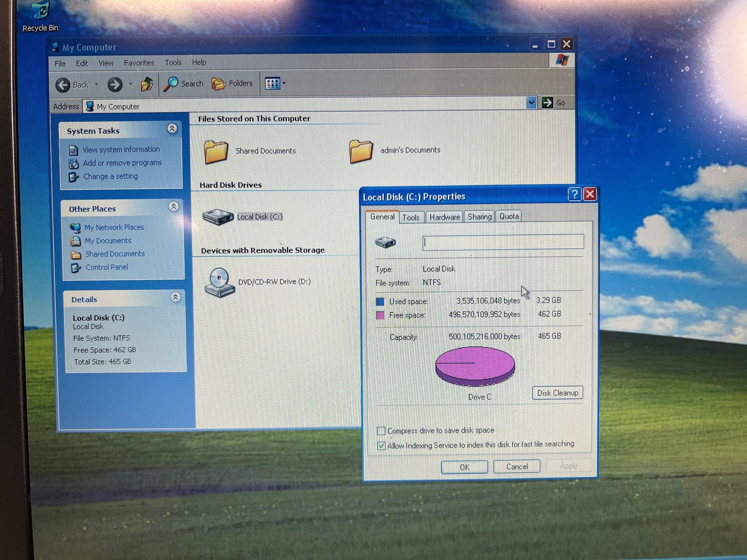747x560 pixels.
Task: Open the Control Panel link
Action: [107, 267]
